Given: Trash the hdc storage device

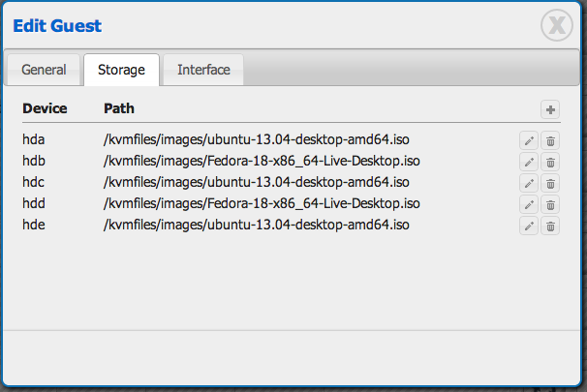Looking at the screenshot, I should [550, 183].
